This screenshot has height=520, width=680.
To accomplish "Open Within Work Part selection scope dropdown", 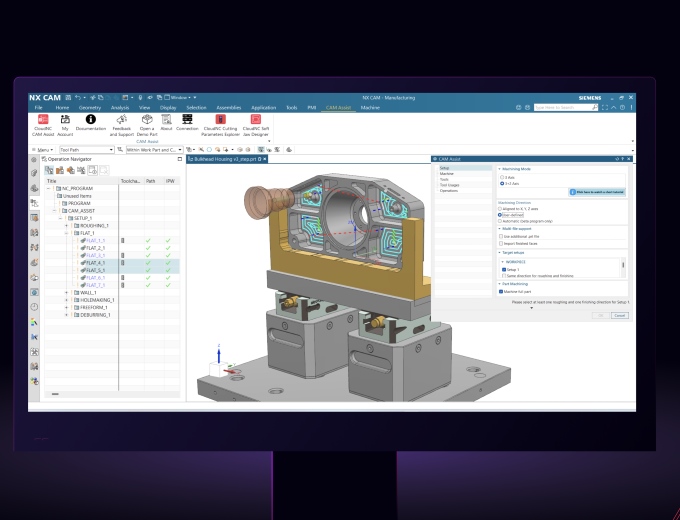I will [x=154, y=150].
